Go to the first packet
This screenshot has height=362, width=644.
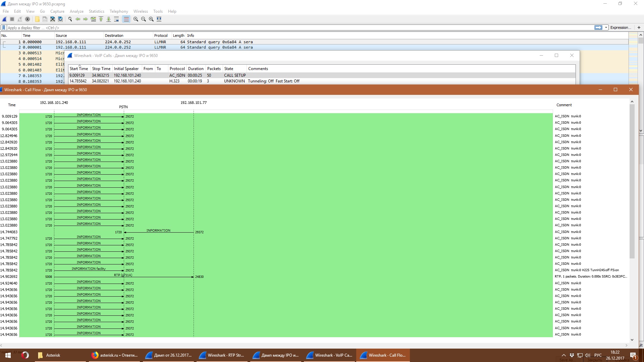tap(101, 19)
